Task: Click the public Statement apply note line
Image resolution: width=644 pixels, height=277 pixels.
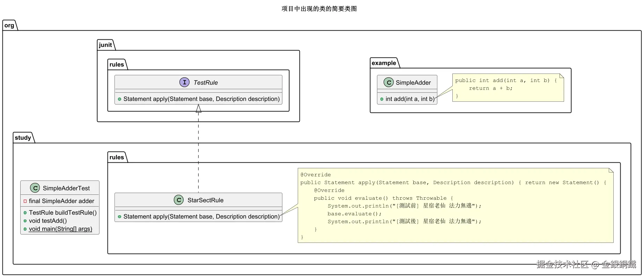Action: click(x=453, y=183)
